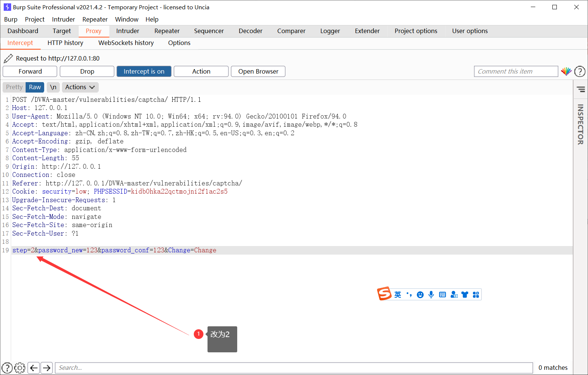Click the Open Browser button

tap(258, 71)
